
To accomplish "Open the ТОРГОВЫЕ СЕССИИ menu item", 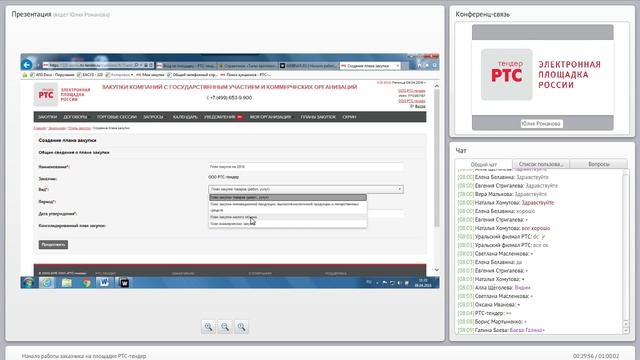I will 117,117.
